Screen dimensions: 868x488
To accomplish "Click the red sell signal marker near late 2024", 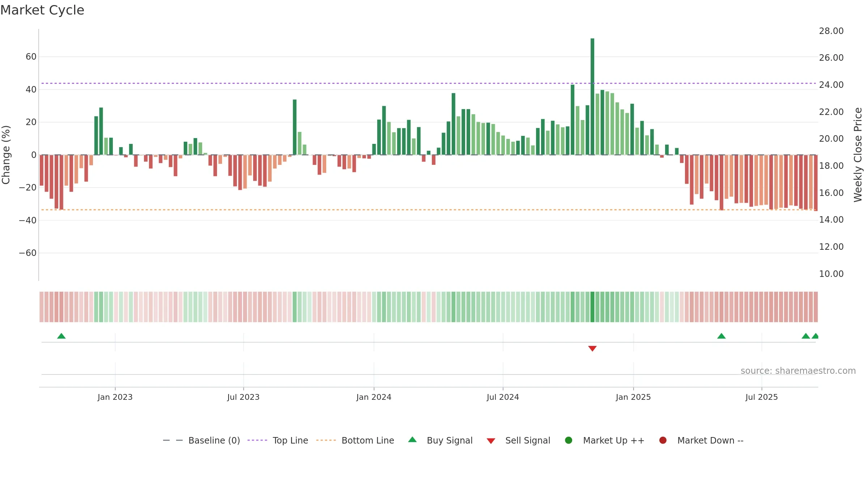I will click(x=592, y=348).
